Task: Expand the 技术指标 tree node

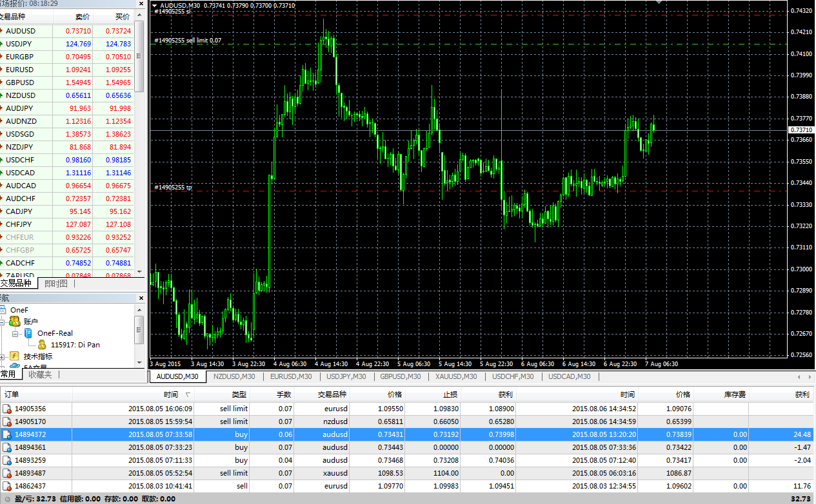Action: (x=3, y=356)
